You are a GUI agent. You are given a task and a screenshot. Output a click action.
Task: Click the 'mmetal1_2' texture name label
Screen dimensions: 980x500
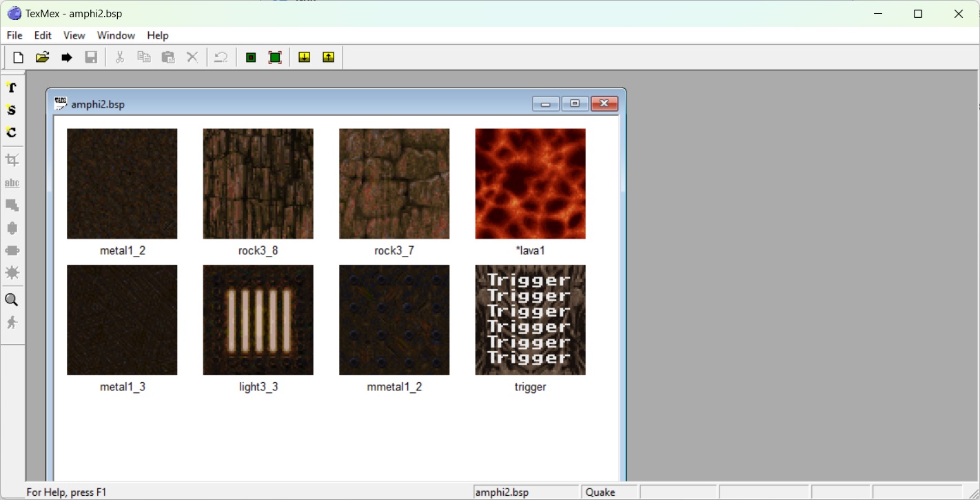point(394,388)
